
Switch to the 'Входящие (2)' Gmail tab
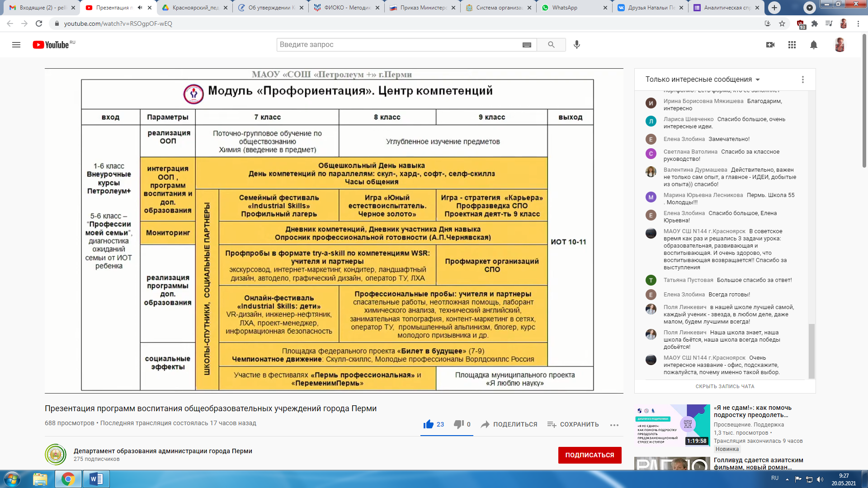pos(42,8)
